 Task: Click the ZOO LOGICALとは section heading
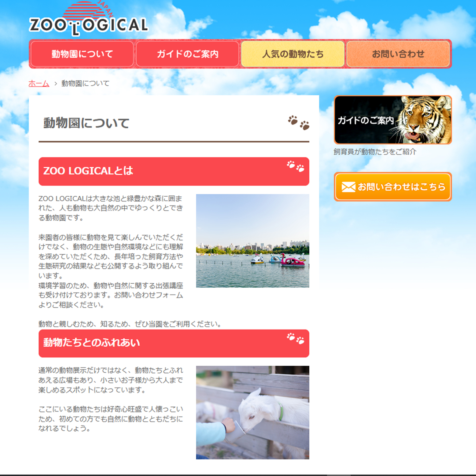click(x=174, y=171)
